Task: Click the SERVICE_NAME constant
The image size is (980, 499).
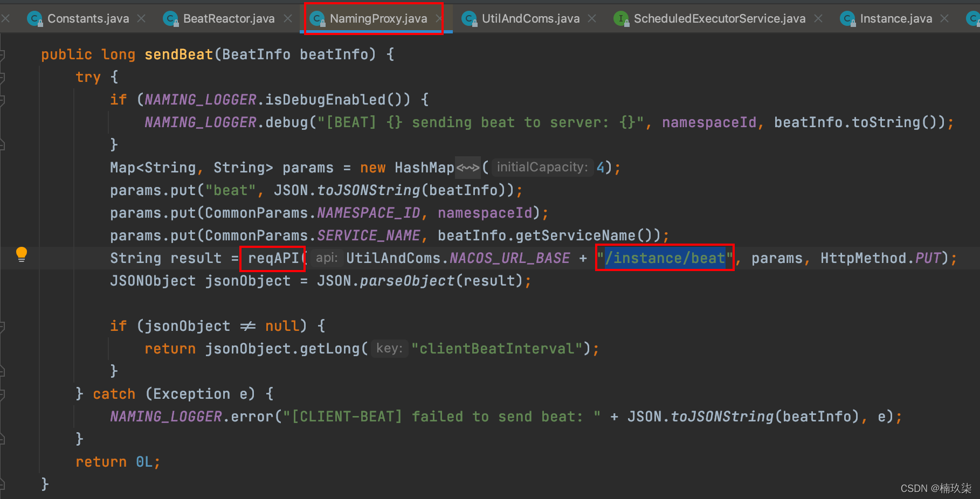Action: pos(369,235)
